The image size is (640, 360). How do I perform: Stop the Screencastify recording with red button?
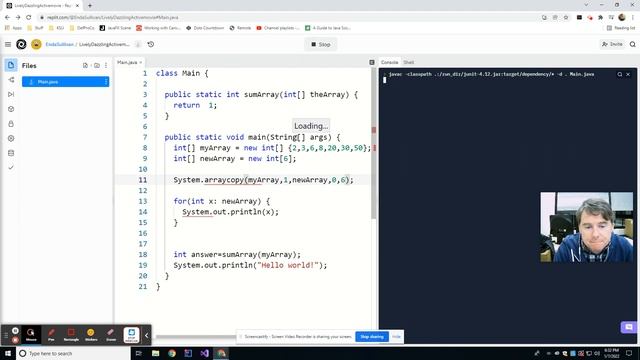pos(15,340)
